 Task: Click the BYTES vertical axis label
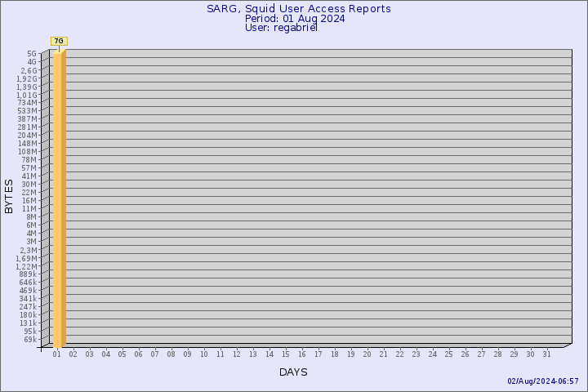point(9,196)
